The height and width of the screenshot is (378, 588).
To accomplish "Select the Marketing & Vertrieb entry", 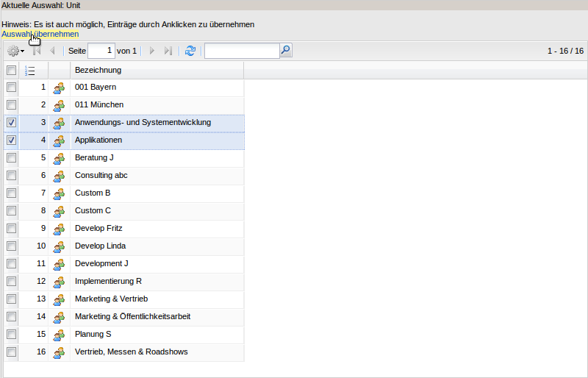I will [x=111, y=299].
